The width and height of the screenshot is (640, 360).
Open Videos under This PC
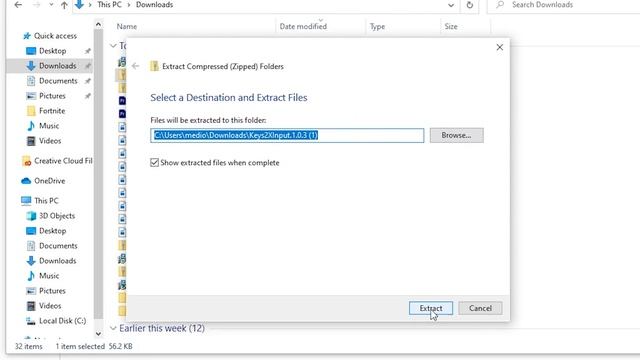(50, 306)
